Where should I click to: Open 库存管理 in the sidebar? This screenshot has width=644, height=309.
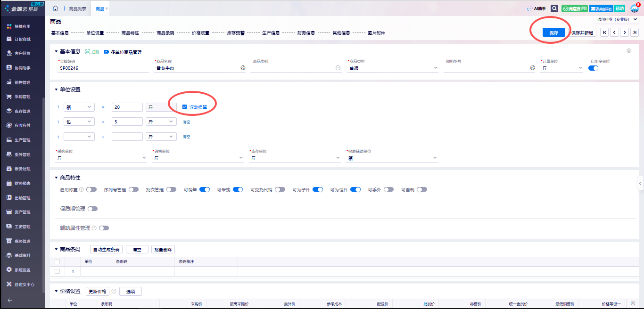22,111
